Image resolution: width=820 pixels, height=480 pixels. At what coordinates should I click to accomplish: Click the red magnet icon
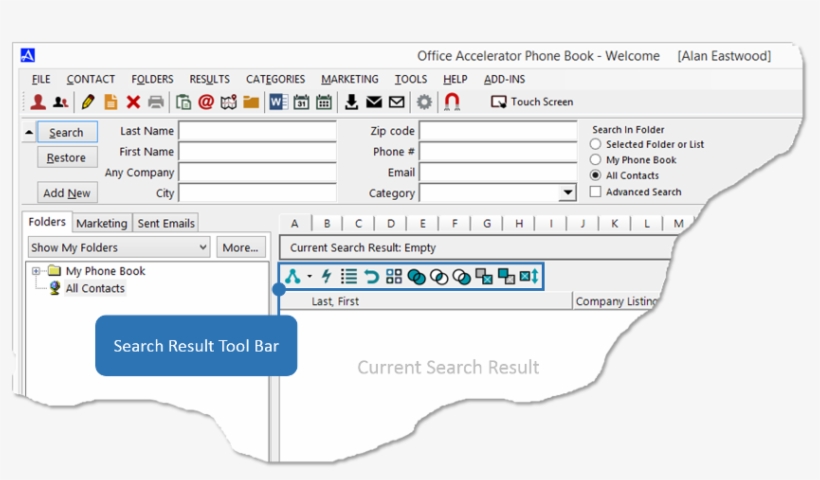(452, 102)
